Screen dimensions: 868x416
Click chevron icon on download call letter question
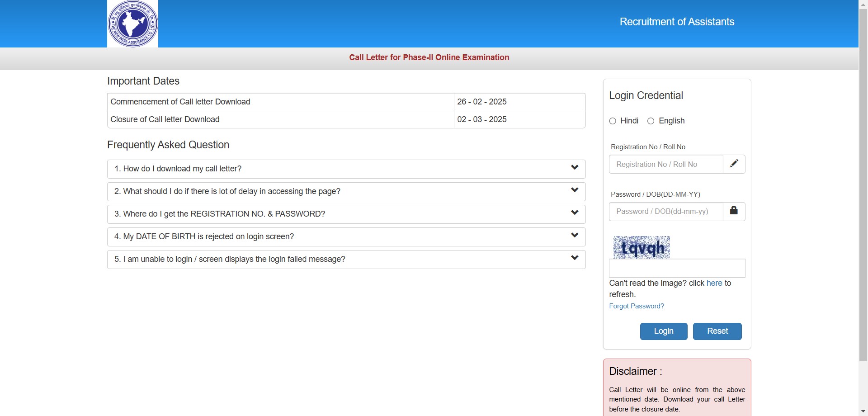pos(575,168)
